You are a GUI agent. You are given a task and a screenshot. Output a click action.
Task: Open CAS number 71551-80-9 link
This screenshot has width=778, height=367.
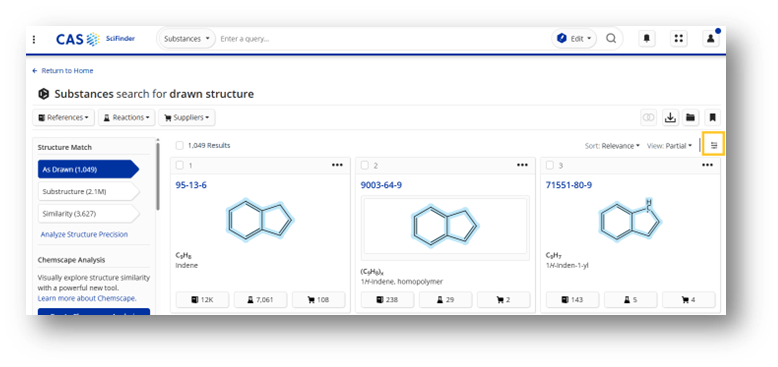[x=569, y=185]
